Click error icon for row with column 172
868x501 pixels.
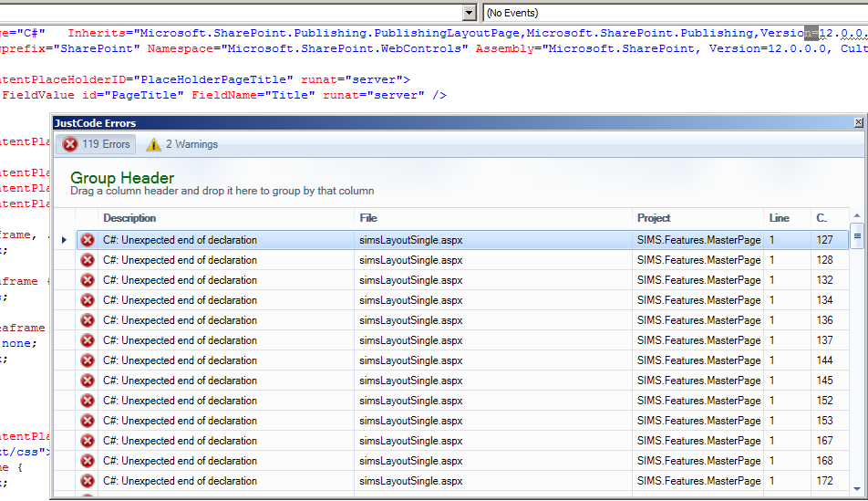click(x=88, y=481)
